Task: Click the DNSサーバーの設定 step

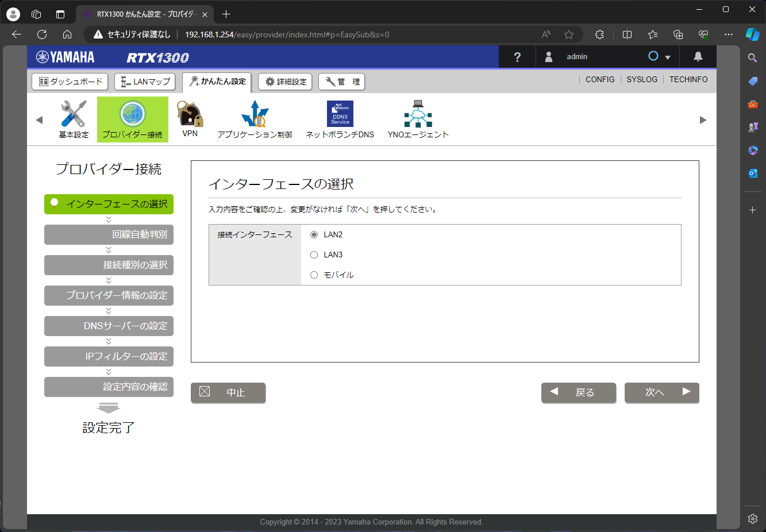Action: 109,326
